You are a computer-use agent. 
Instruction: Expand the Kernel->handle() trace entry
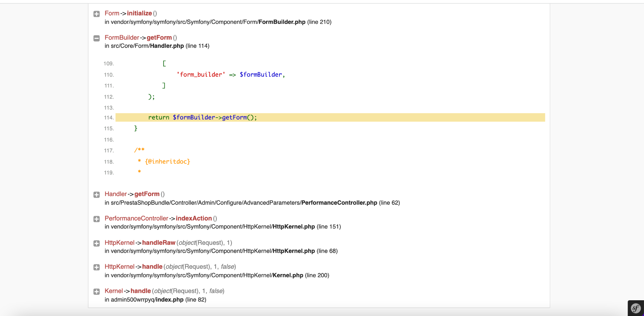[97, 292]
